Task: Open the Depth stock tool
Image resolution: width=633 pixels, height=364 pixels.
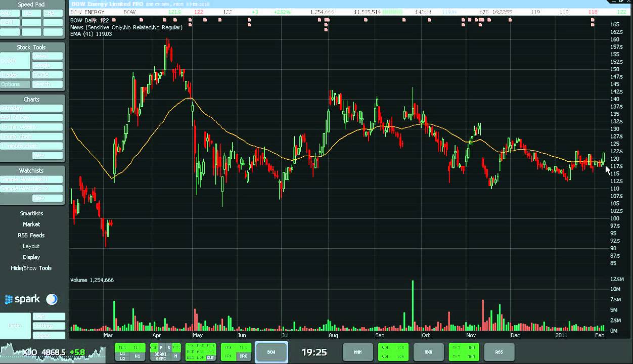Action: click(15, 61)
